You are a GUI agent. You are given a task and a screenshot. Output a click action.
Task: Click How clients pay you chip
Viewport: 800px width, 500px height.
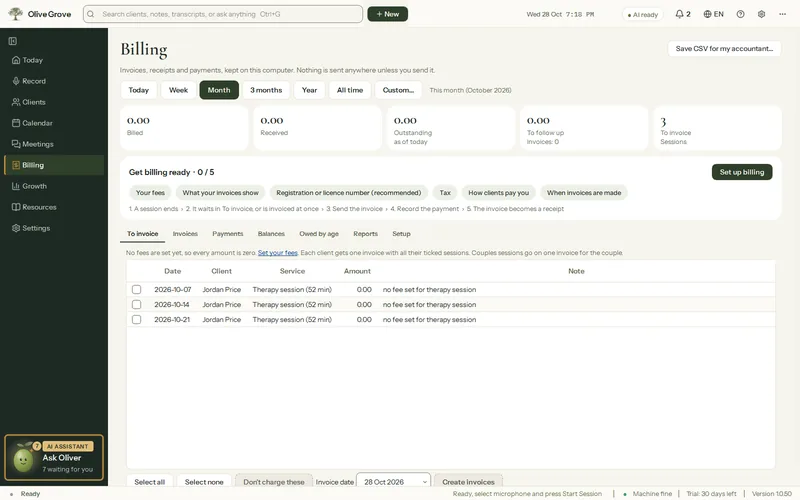(x=498, y=193)
